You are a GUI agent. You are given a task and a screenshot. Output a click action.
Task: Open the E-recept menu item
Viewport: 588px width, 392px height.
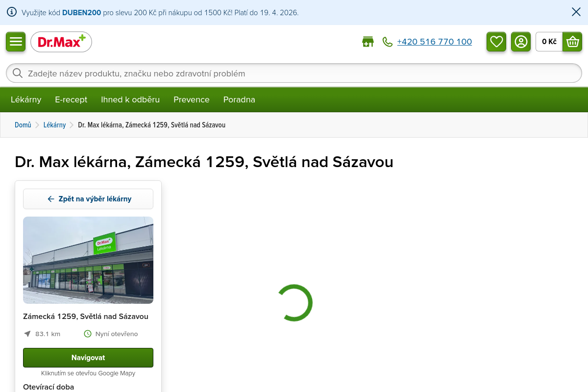[71, 99]
